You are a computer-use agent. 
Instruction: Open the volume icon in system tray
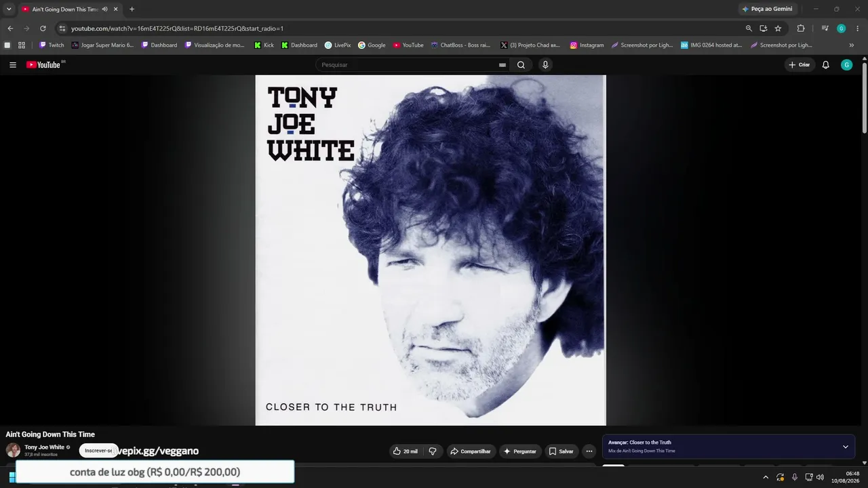click(x=821, y=477)
